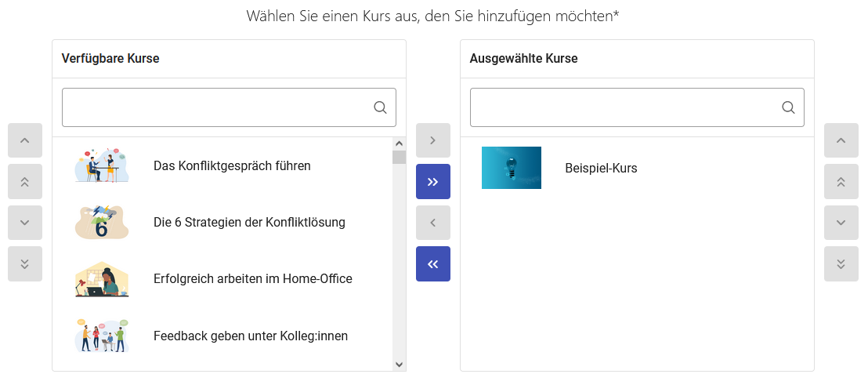This screenshot has height=374, width=868.
Task: Move available course to top of list
Action: (24, 182)
